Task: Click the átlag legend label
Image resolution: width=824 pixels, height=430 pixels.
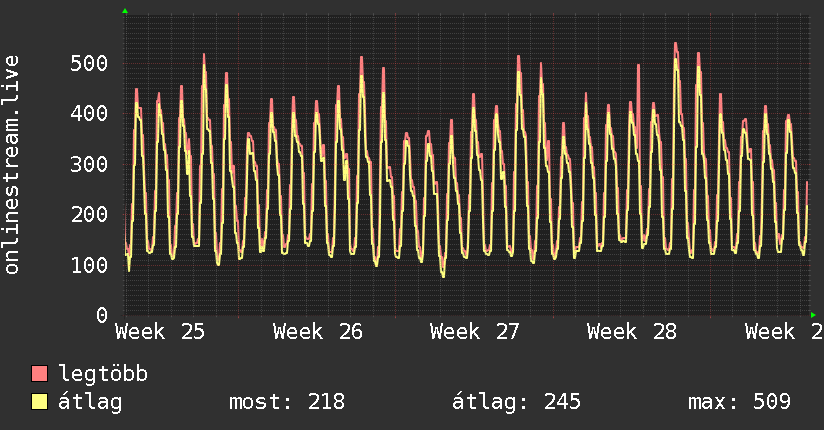Action: pyautogui.click(x=90, y=402)
